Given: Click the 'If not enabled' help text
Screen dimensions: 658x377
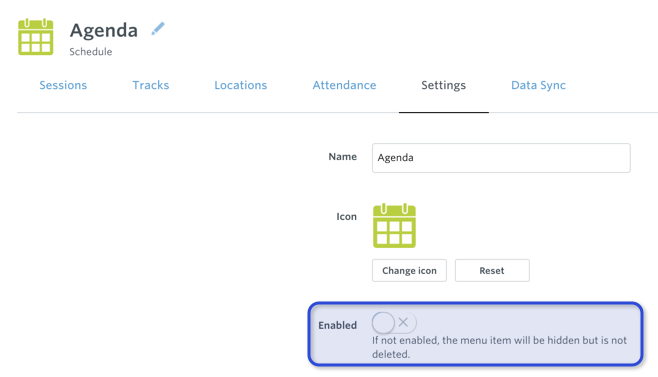Looking at the screenshot, I should click(499, 347).
